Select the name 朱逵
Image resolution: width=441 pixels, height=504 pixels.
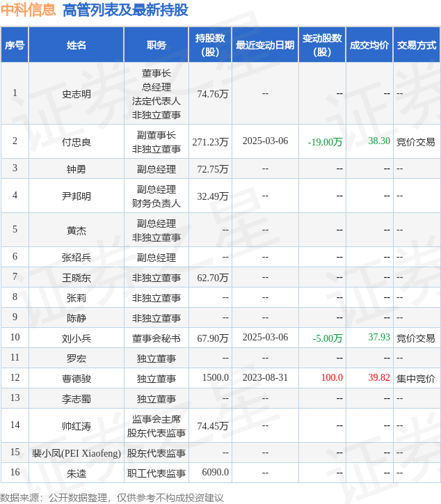click(77, 473)
